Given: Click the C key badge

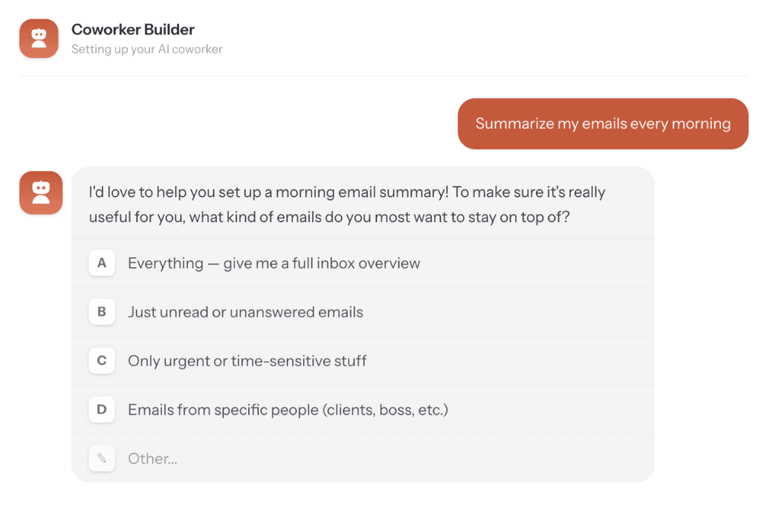Looking at the screenshot, I should 102,361.
